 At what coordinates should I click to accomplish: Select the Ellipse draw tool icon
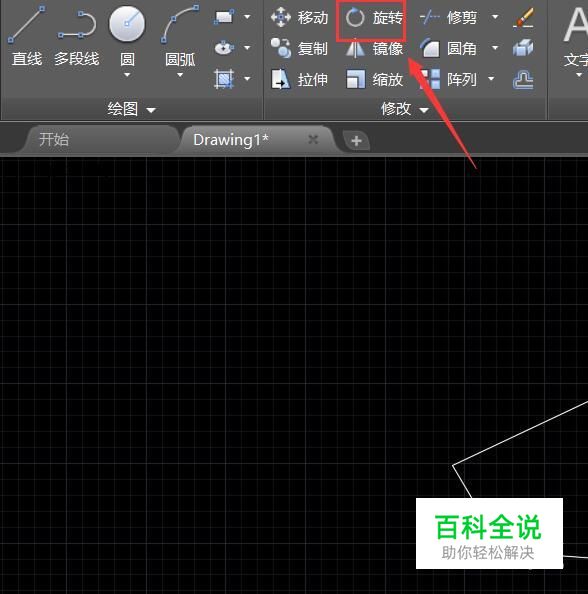coord(224,48)
